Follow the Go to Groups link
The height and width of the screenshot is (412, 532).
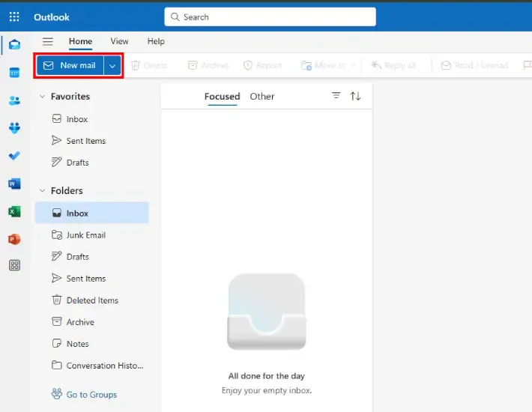tap(84, 394)
